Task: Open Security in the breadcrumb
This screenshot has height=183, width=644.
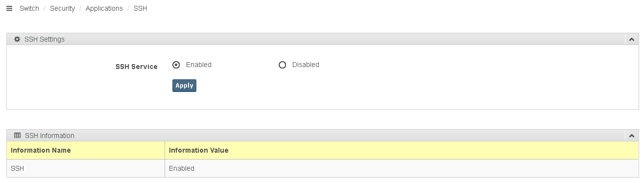Action: pyautogui.click(x=62, y=9)
